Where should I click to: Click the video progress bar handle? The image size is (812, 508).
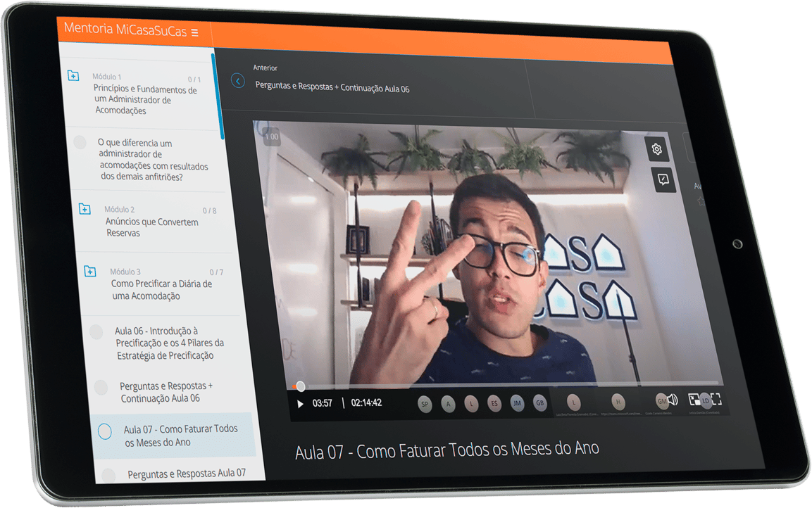click(x=300, y=386)
